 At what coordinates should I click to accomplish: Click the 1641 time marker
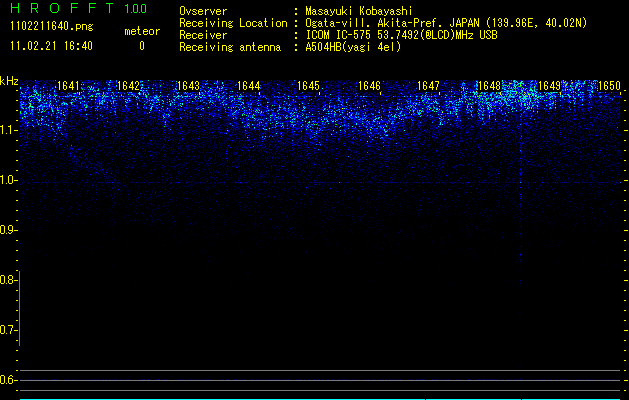click(x=69, y=86)
